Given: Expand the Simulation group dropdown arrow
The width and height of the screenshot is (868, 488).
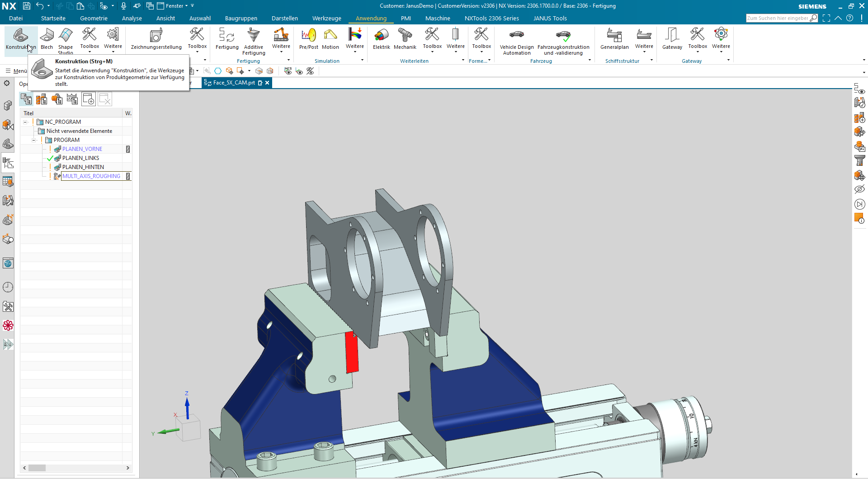Looking at the screenshot, I should point(362,60).
